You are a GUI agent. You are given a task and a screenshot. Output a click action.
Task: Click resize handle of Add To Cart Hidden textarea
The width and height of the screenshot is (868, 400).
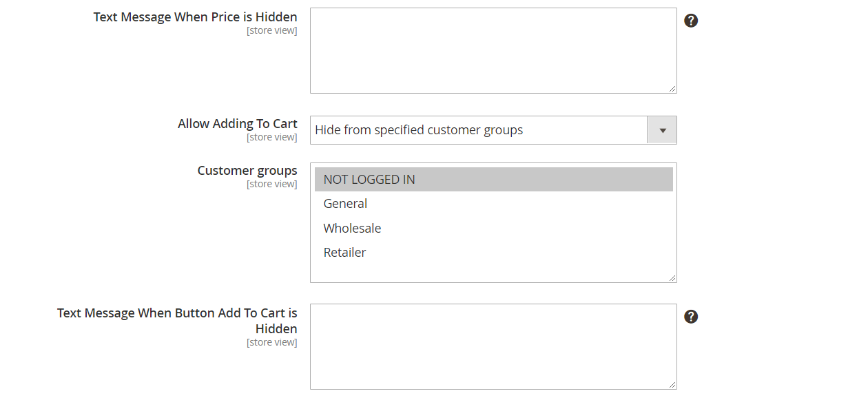672,385
